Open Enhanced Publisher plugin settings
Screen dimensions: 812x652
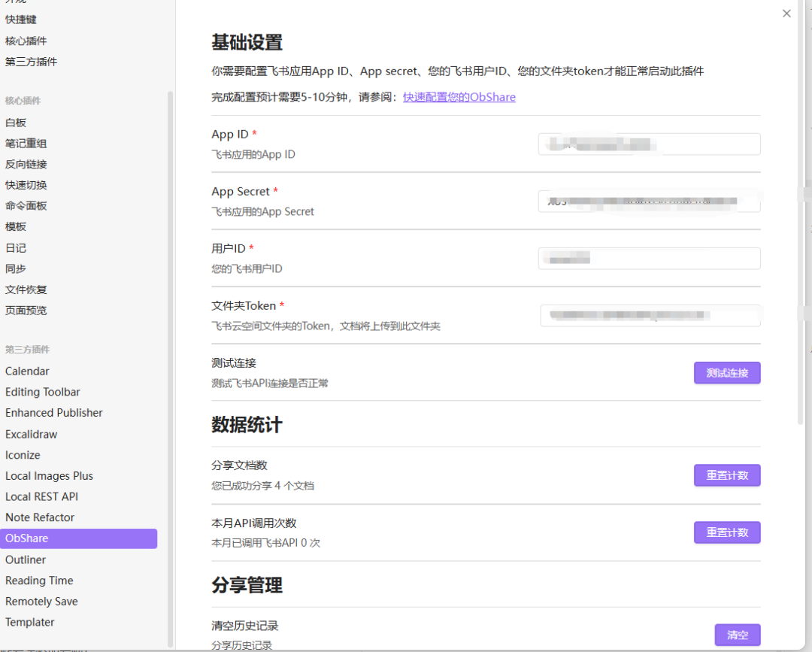coord(54,413)
